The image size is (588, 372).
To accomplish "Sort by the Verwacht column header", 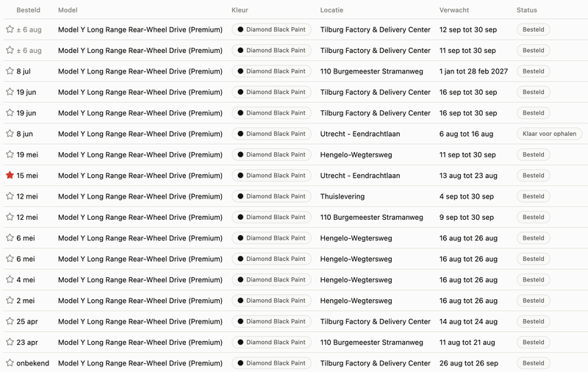I will click(x=454, y=10).
